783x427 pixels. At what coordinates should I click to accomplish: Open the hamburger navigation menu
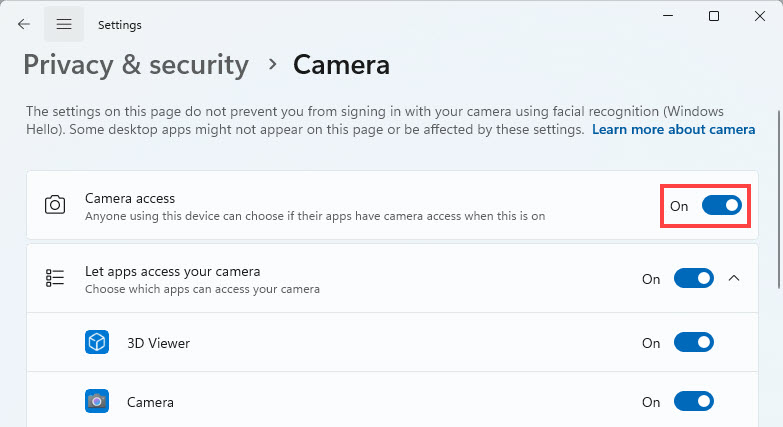tap(64, 24)
